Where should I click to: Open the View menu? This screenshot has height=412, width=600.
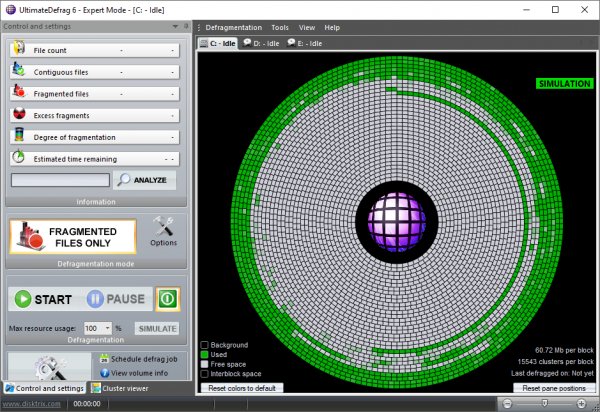point(307,28)
